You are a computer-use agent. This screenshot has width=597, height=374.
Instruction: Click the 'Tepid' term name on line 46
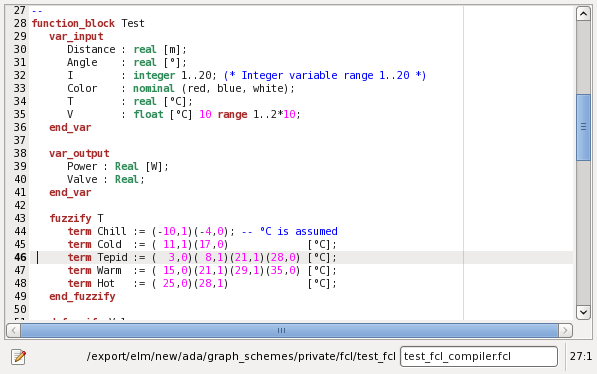click(x=112, y=257)
